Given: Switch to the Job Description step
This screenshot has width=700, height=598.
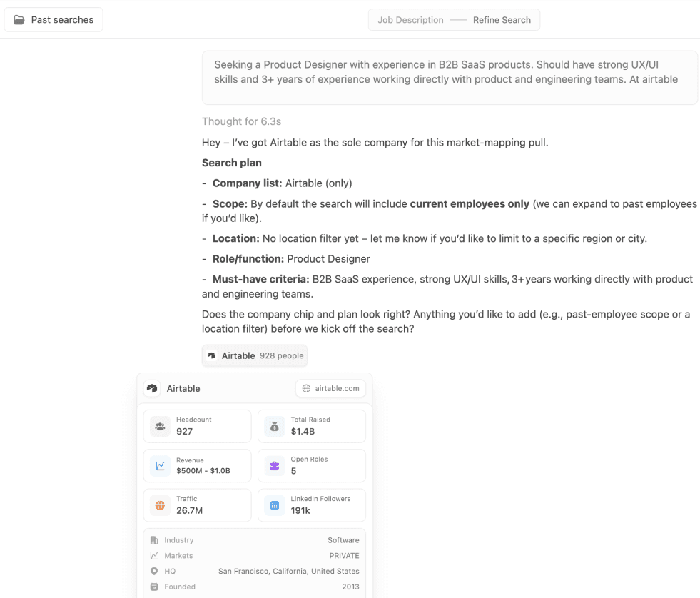Looking at the screenshot, I should tap(411, 20).
